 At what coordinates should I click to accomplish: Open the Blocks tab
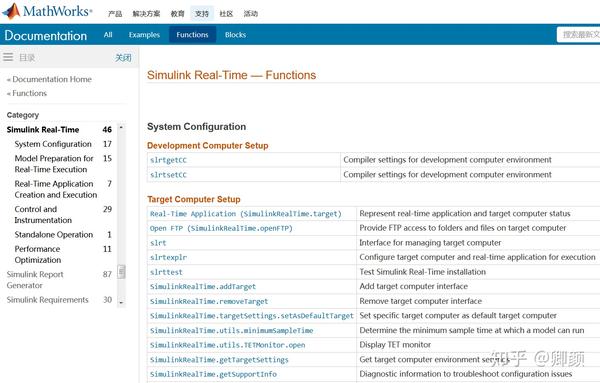coord(235,35)
